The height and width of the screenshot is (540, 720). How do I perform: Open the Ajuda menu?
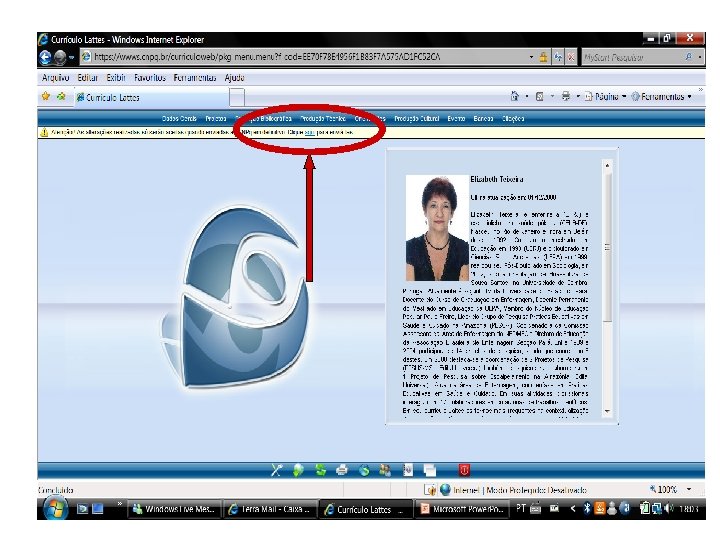(x=234, y=78)
